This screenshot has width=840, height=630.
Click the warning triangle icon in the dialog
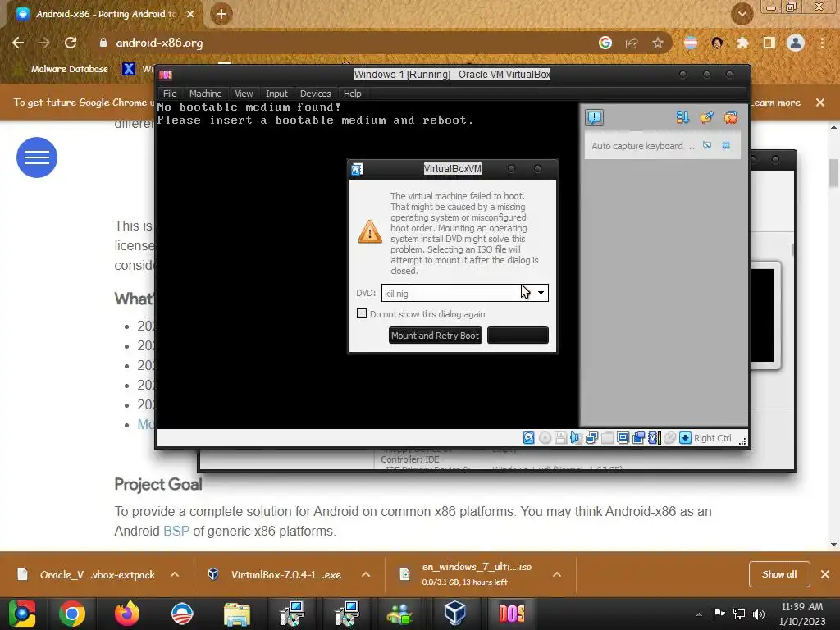(x=370, y=232)
